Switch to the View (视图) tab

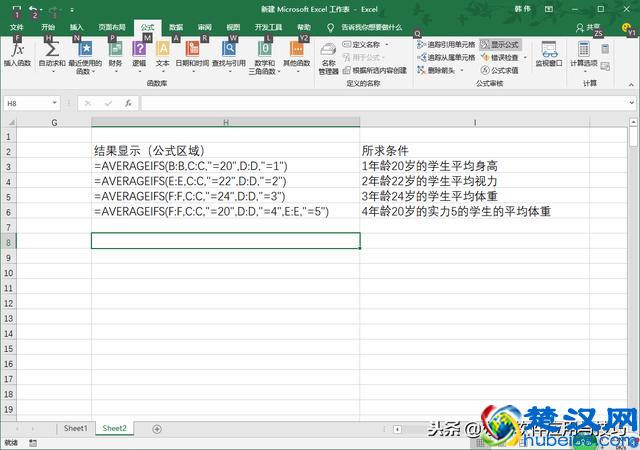[x=233, y=27]
